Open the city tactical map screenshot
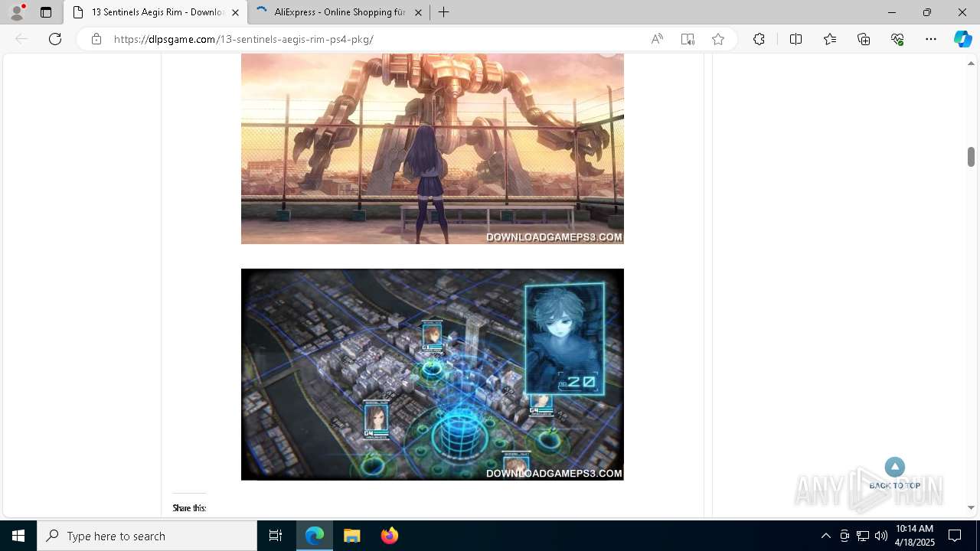 (433, 374)
